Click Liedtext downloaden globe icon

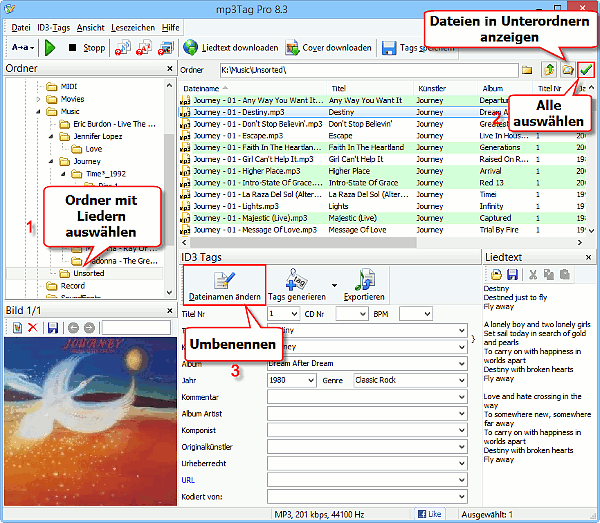(190, 48)
